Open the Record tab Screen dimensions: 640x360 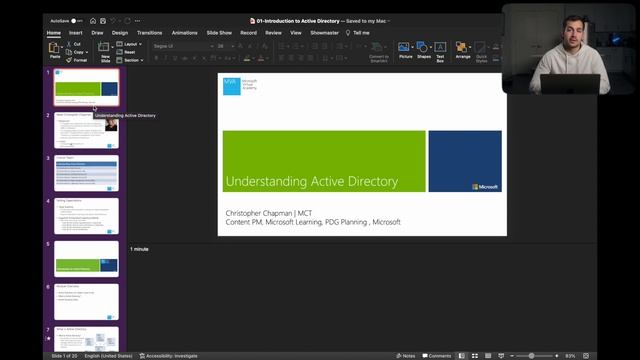pyautogui.click(x=249, y=33)
